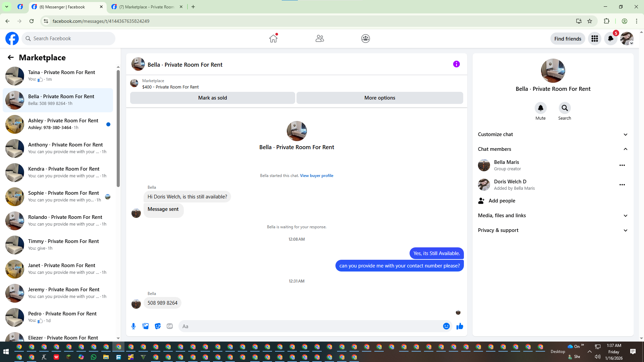Toggle the purple conversation info button
644x362 pixels.
[456, 64]
